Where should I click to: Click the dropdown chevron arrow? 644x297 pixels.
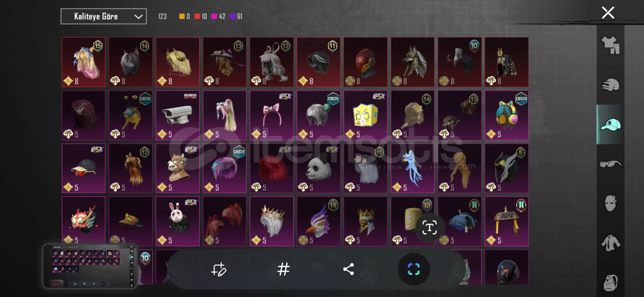click(138, 16)
